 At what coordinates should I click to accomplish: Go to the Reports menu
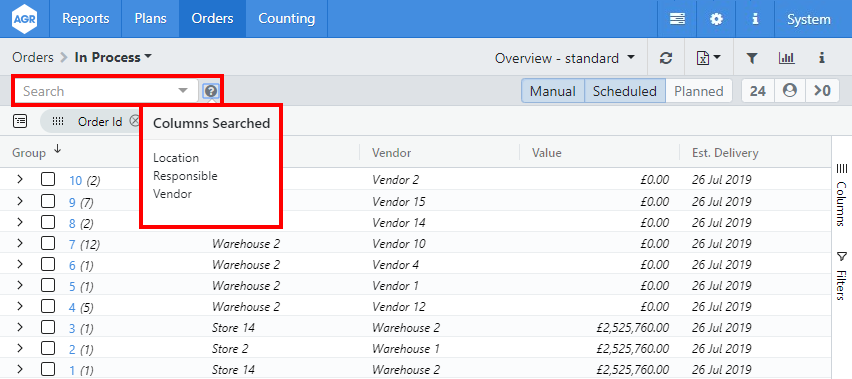pyautogui.click(x=86, y=18)
